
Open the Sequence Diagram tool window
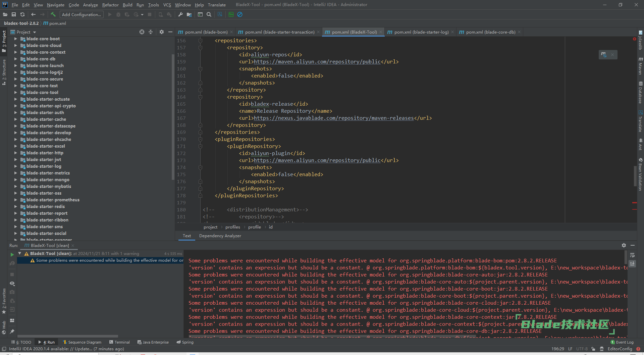[x=82, y=342]
